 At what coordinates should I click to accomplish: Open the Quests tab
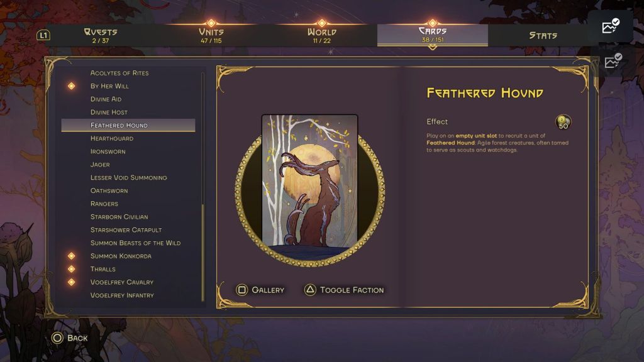click(x=100, y=35)
